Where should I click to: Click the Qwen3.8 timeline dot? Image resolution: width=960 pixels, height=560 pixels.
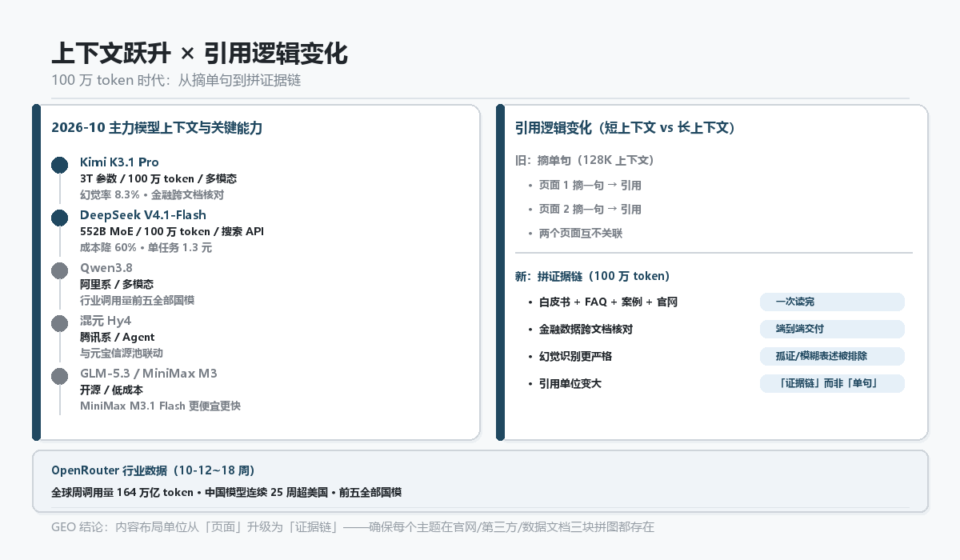point(59,270)
